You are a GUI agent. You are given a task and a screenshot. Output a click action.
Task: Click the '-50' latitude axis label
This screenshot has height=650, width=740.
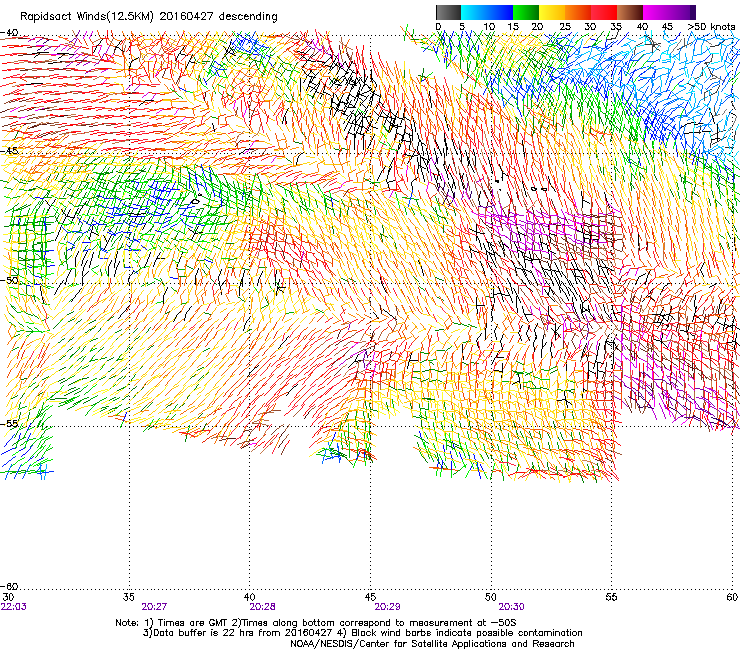coord(9,280)
